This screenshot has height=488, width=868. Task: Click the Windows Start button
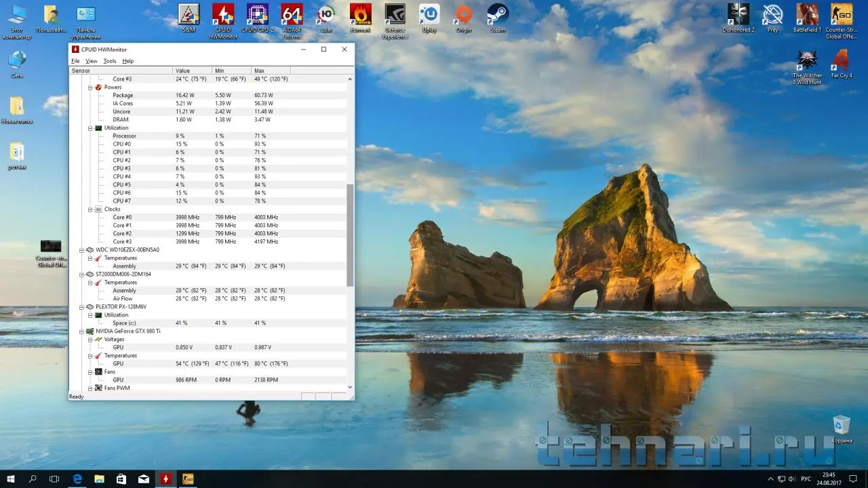(11, 479)
